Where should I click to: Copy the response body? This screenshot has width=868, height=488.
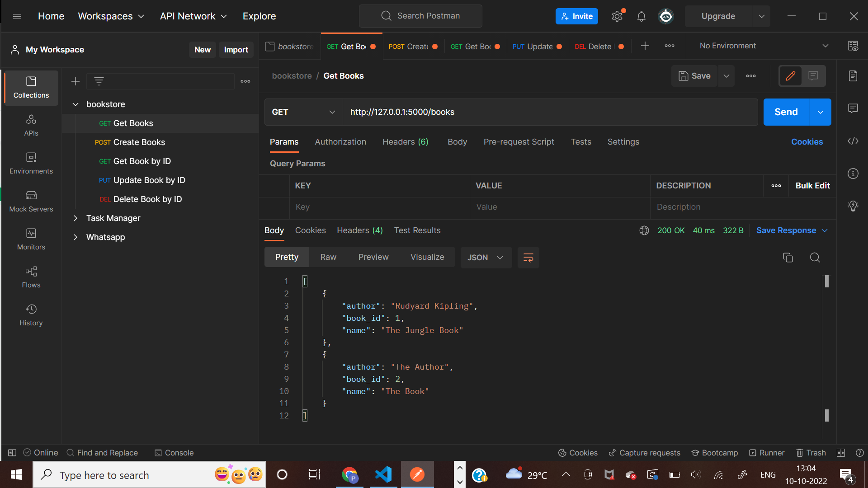click(788, 257)
